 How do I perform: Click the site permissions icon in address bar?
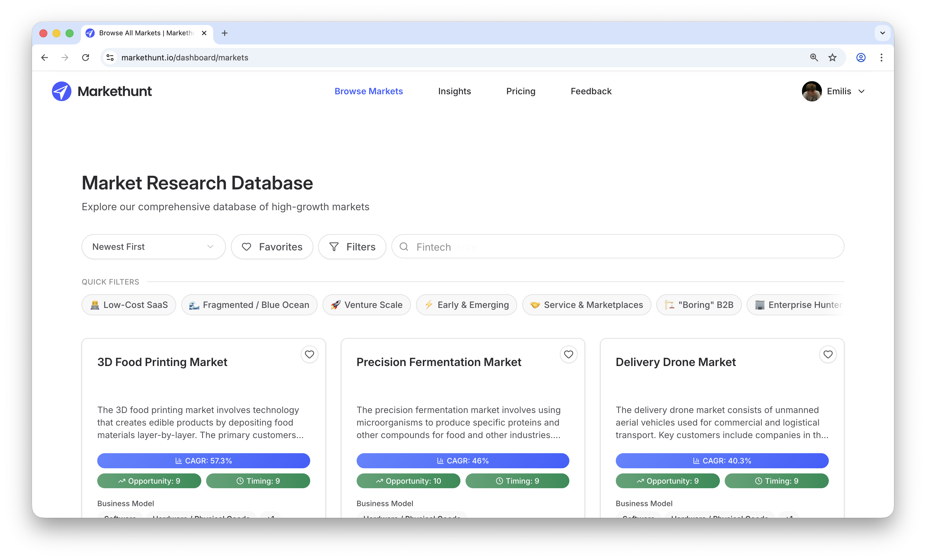tap(110, 58)
